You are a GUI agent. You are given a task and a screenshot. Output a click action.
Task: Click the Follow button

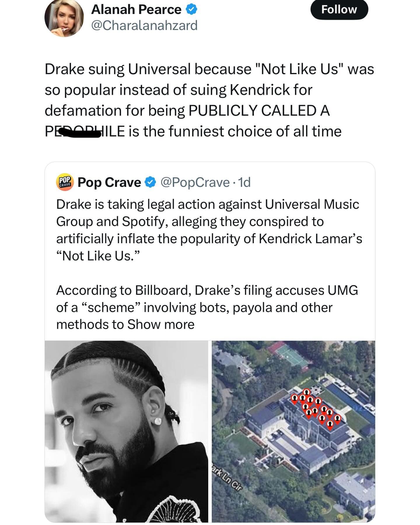point(339,10)
